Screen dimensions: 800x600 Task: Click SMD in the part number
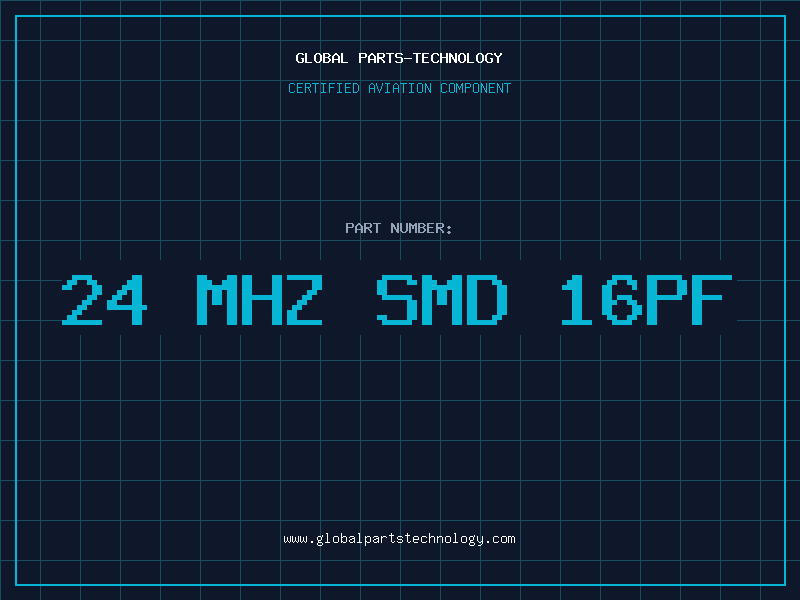[442, 300]
